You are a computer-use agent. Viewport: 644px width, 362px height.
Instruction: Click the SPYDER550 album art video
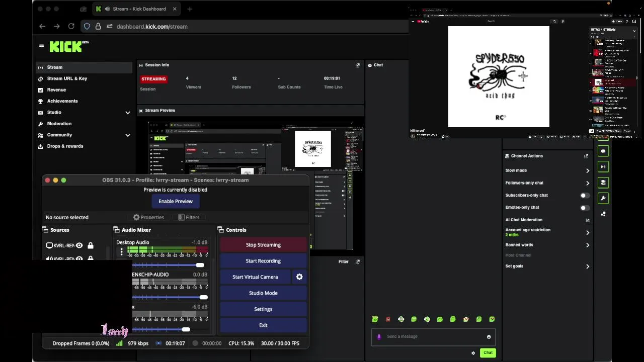pyautogui.click(x=499, y=76)
